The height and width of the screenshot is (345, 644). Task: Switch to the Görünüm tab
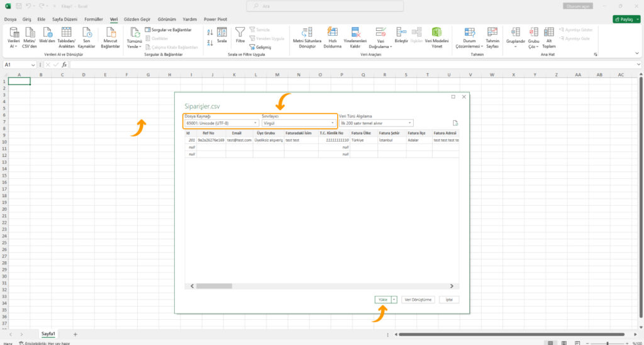pos(167,20)
